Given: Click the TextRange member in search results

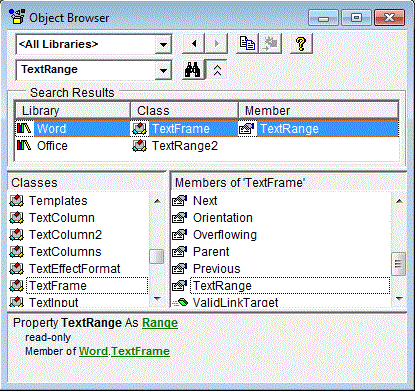Looking at the screenshot, I should click(289, 129).
